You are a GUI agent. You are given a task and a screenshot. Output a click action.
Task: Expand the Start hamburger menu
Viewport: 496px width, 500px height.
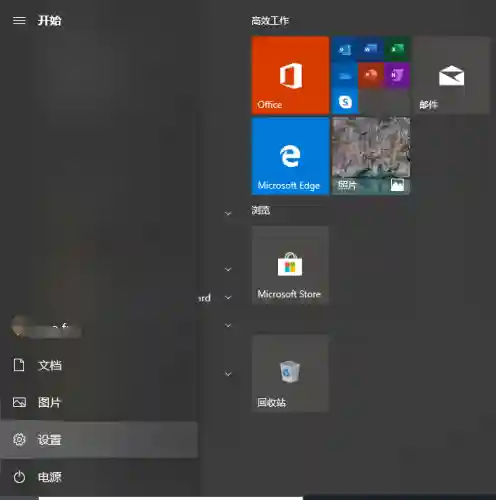[19, 21]
